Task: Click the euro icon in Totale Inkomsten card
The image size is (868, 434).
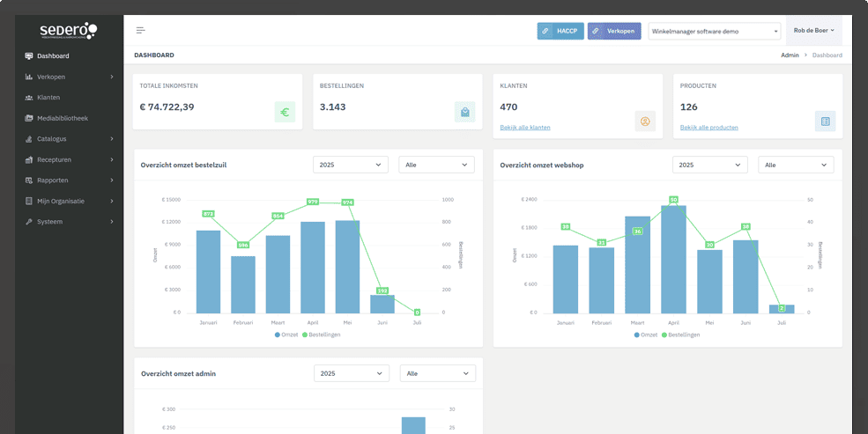Action: 285,112
